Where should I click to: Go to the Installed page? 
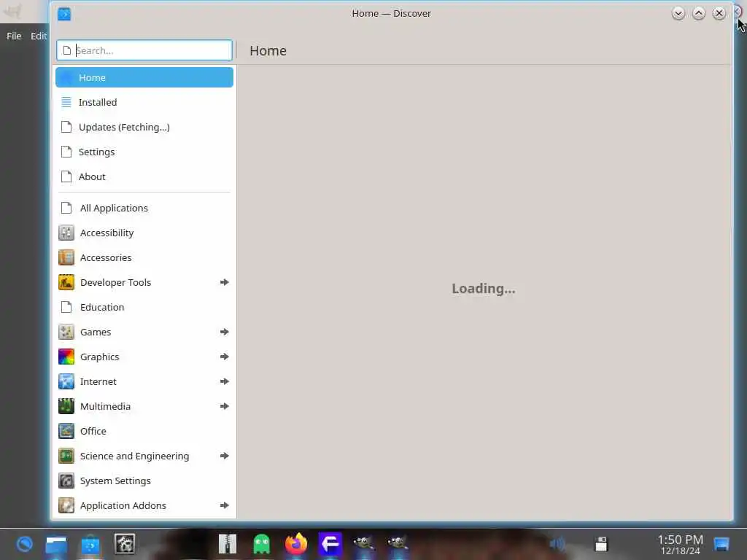click(144, 102)
